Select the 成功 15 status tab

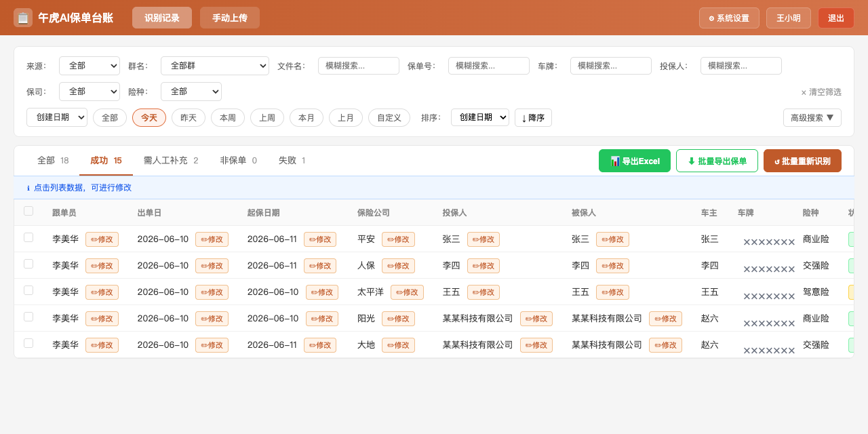click(x=106, y=161)
